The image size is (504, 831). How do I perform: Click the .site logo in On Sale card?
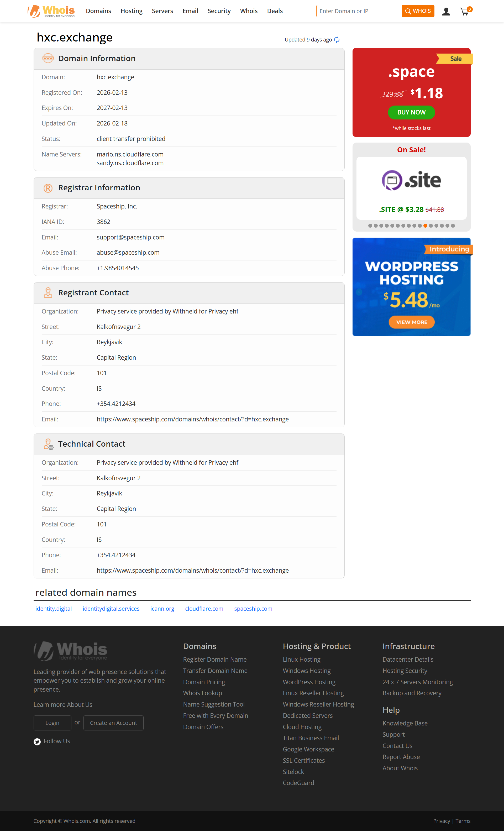[411, 180]
